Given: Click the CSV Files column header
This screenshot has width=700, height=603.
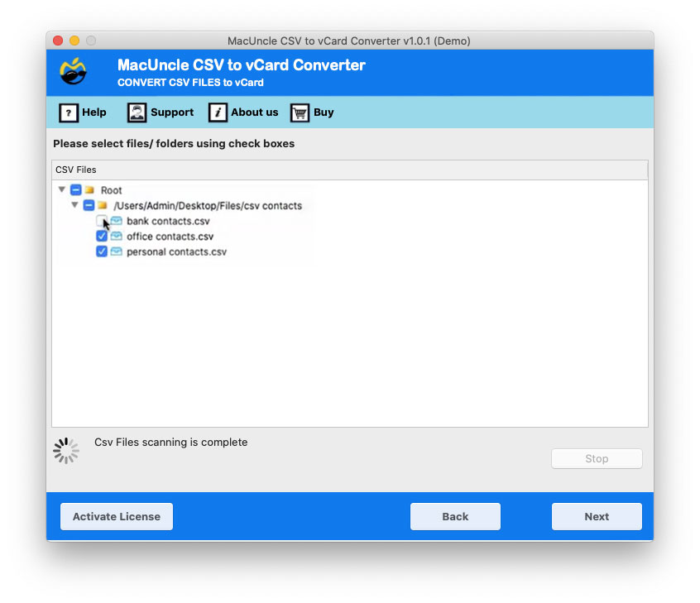Looking at the screenshot, I should [350, 170].
